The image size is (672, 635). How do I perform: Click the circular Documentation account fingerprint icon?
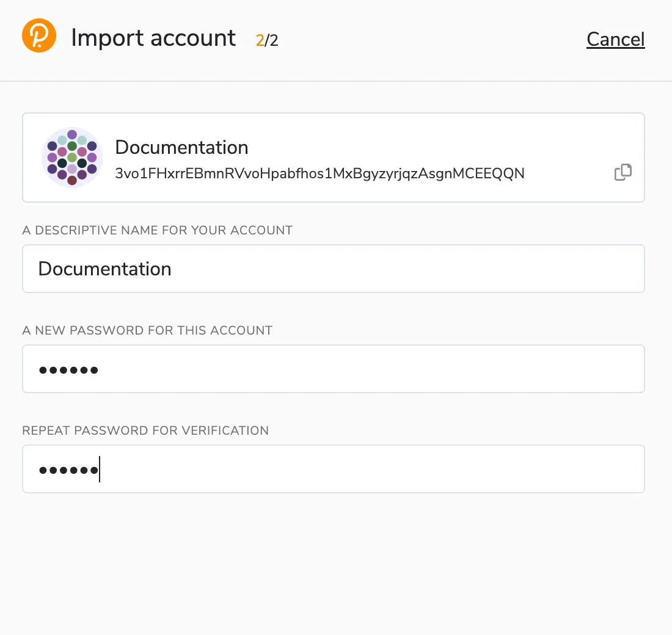click(71, 157)
